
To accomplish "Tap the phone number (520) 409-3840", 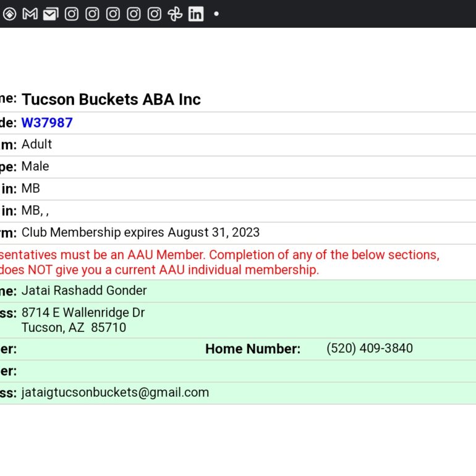I will pyautogui.click(x=370, y=349).
